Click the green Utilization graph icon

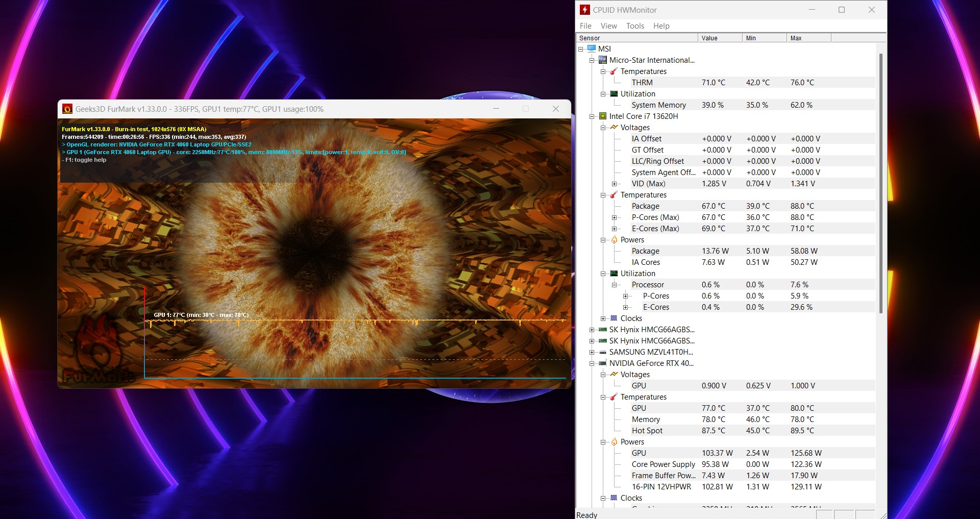point(613,94)
